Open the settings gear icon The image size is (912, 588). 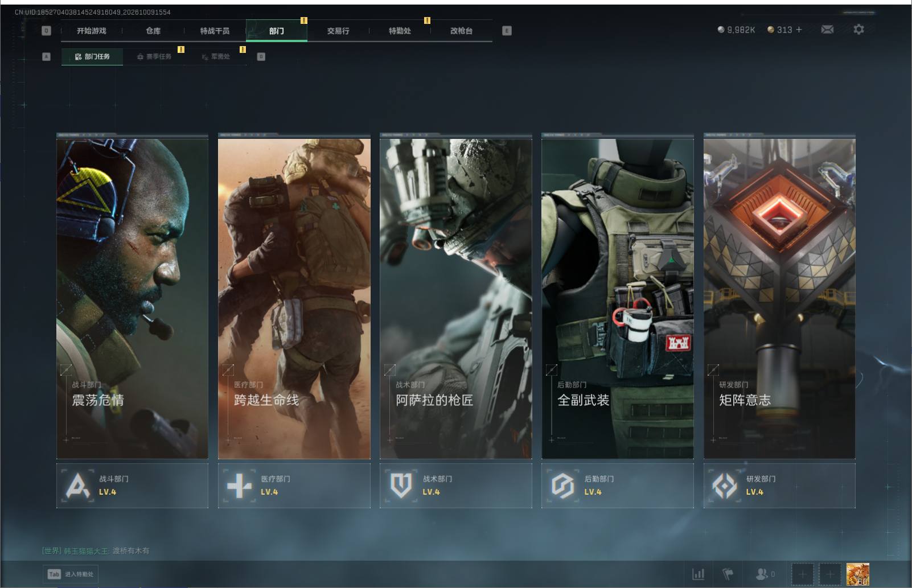(x=858, y=29)
